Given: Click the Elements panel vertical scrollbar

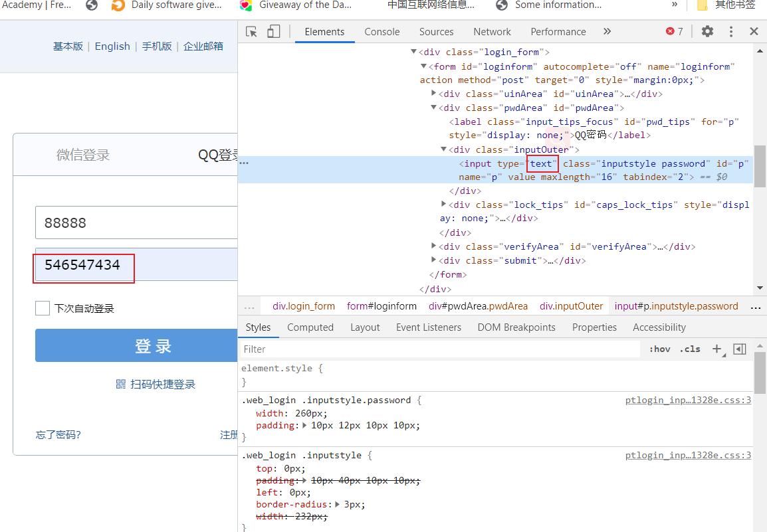Looking at the screenshot, I should (x=760, y=166).
